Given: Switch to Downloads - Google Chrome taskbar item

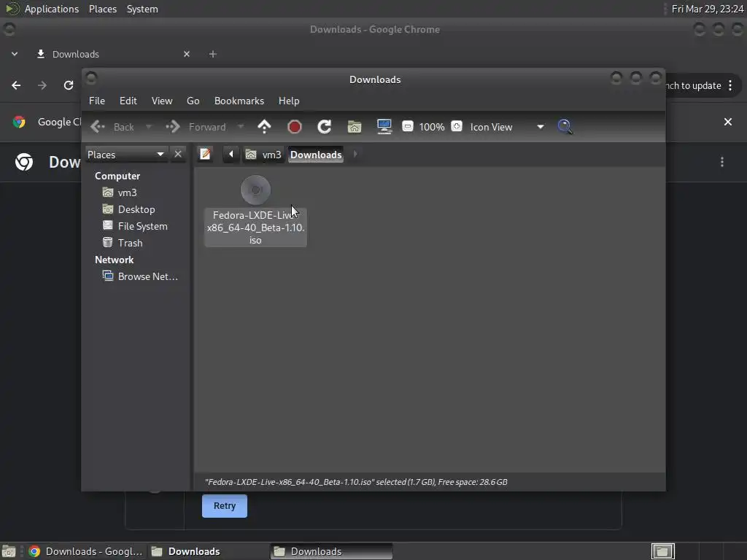Looking at the screenshot, I should [86, 551].
